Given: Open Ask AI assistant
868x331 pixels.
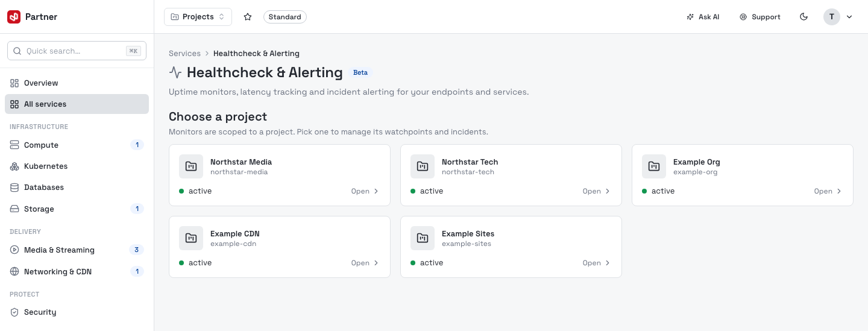Looking at the screenshot, I should [x=703, y=17].
